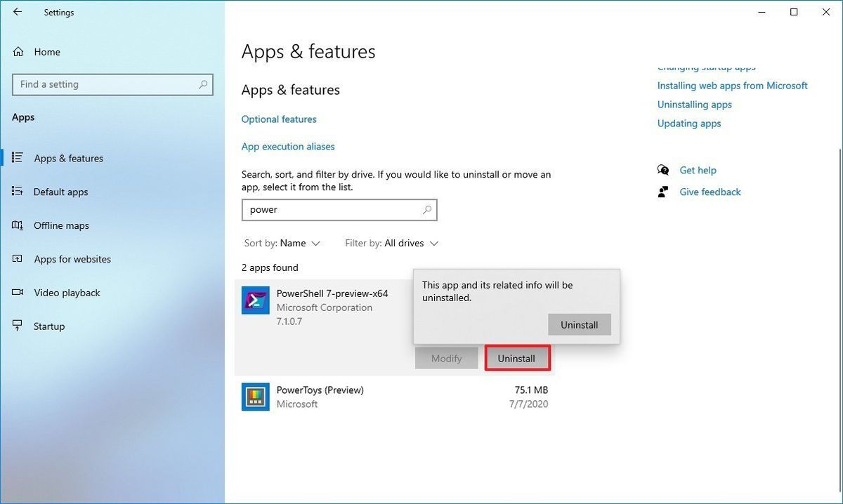Open Video playback settings
This screenshot has height=504, width=843.
tap(67, 293)
